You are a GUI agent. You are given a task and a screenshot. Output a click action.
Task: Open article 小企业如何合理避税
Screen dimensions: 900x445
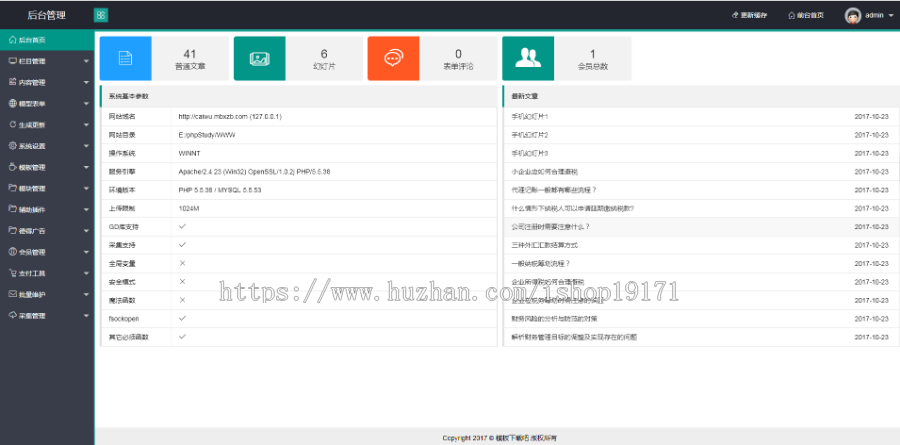pos(544,172)
